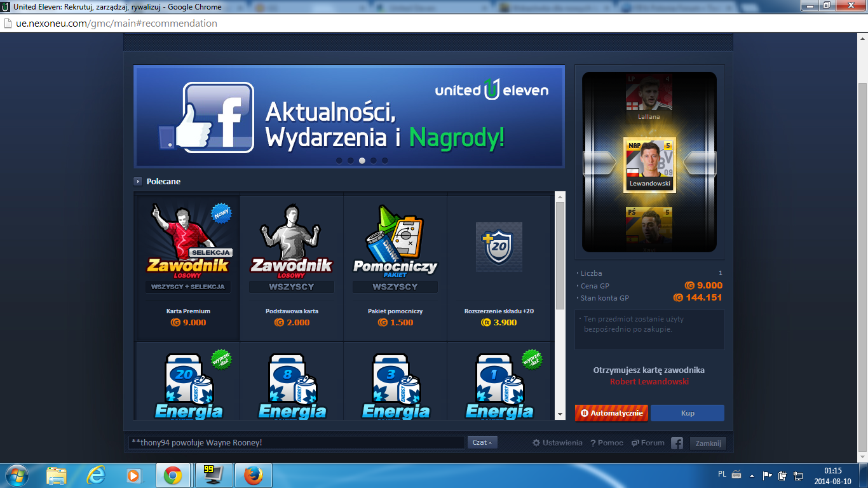Switch to Google Chrome in taskbar
The height and width of the screenshot is (488, 868).
click(x=174, y=475)
